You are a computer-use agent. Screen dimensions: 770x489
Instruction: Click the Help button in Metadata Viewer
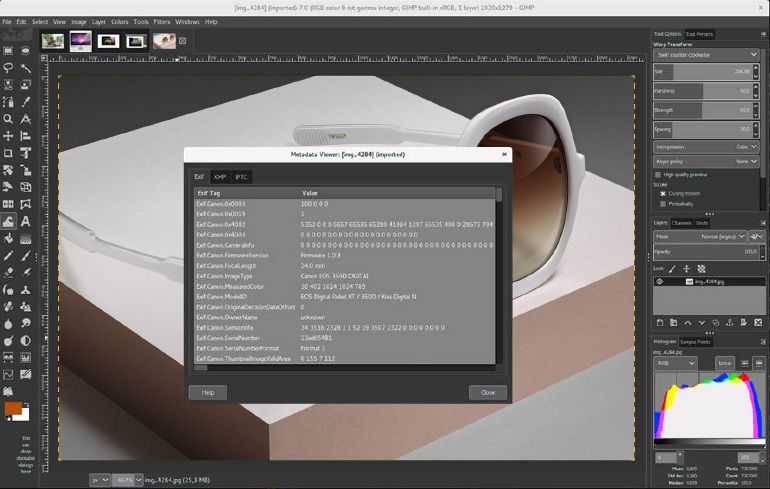point(208,392)
